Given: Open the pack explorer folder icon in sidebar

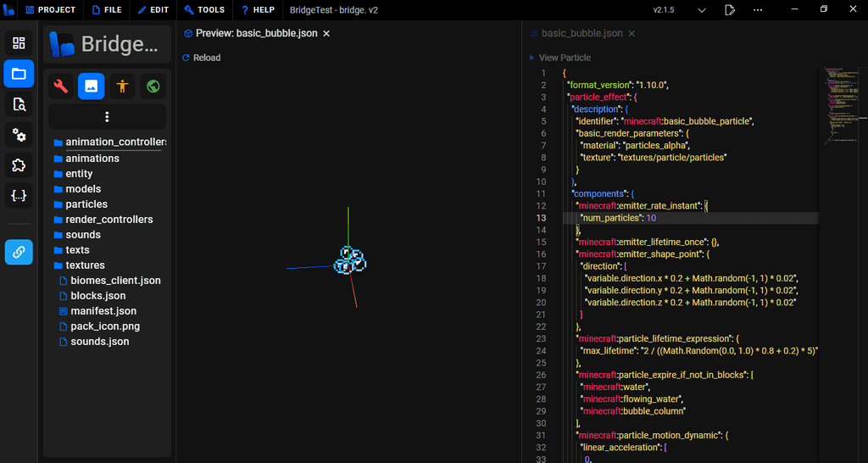Looking at the screenshot, I should [19, 74].
